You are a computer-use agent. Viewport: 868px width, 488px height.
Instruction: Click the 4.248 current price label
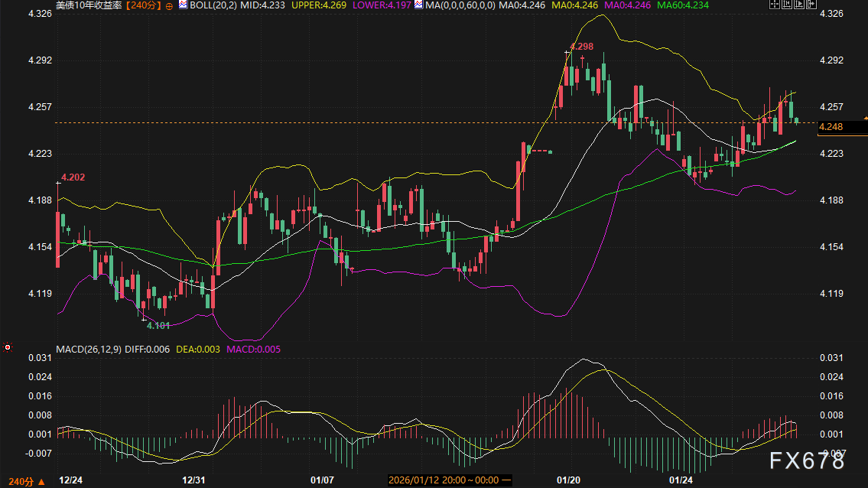(831, 126)
